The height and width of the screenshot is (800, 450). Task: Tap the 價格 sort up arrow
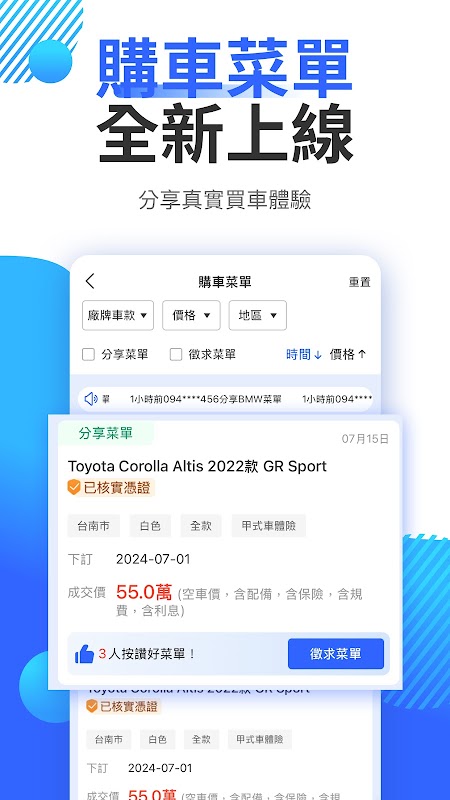(x=362, y=355)
